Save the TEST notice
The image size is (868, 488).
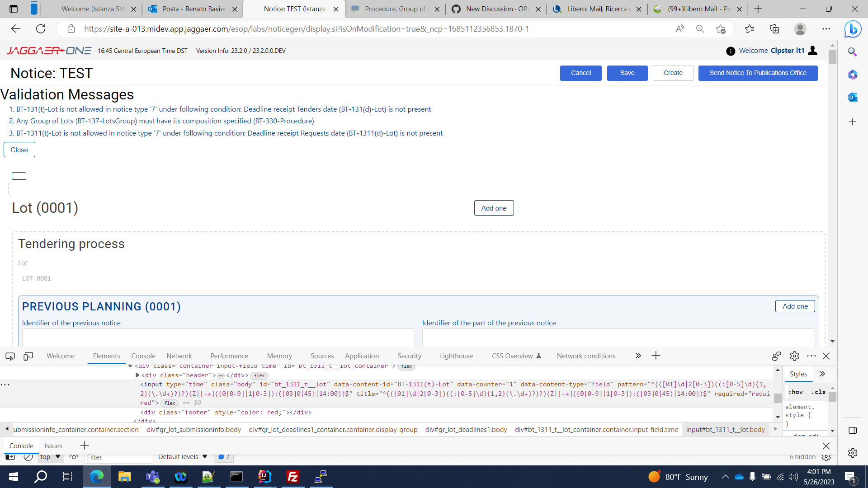(627, 73)
